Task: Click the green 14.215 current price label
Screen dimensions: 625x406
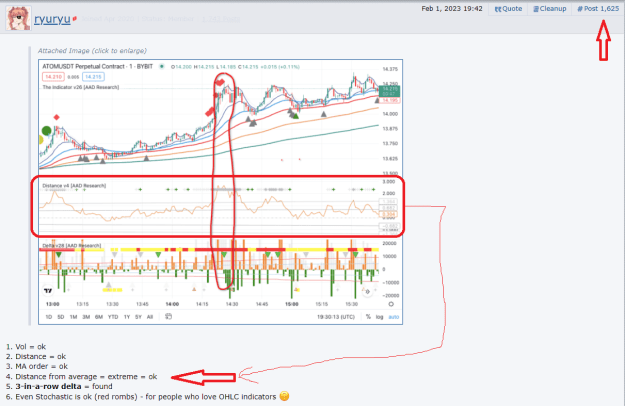Action: [x=389, y=91]
